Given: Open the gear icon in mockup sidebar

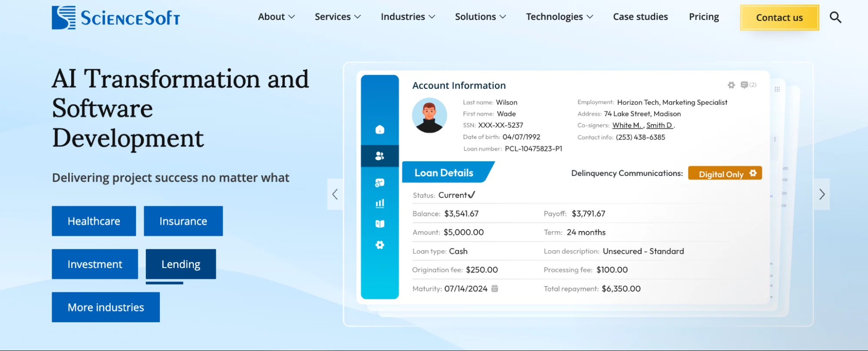Looking at the screenshot, I should (380, 245).
